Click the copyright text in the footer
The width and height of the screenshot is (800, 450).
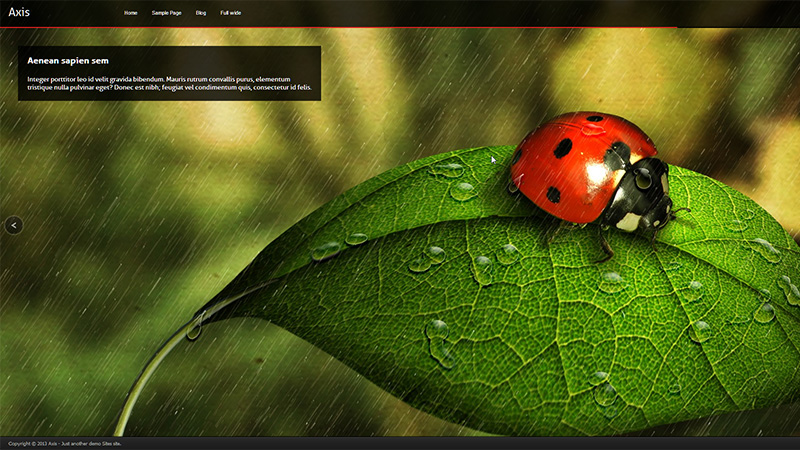(65, 443)
